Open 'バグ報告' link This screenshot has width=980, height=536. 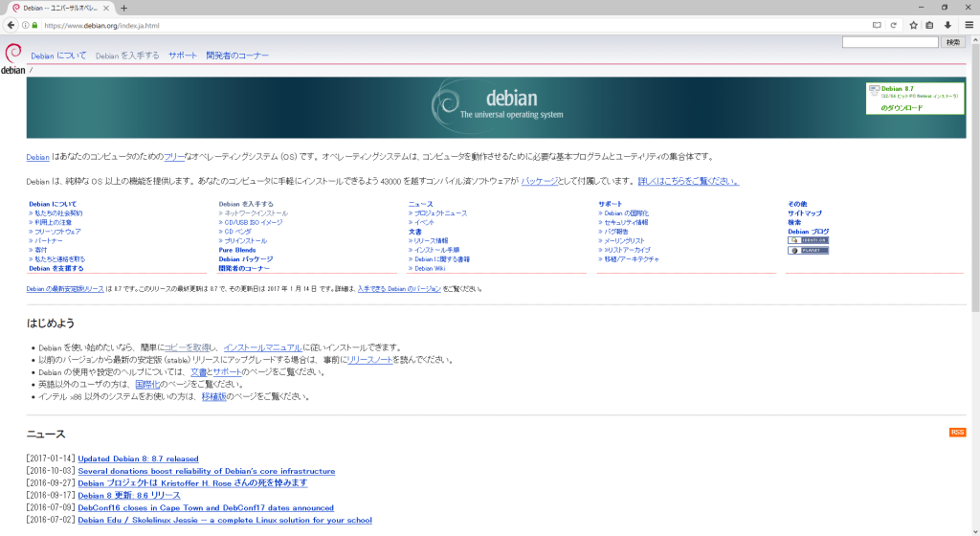click(x=616, y=231)
